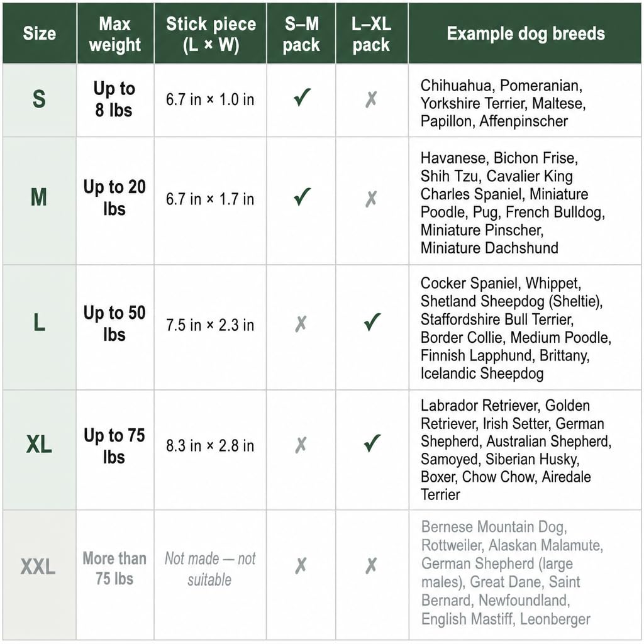Click the XL row L–XL pack checkmark
This screenshot has height=644, width=644.
(372, 443)
